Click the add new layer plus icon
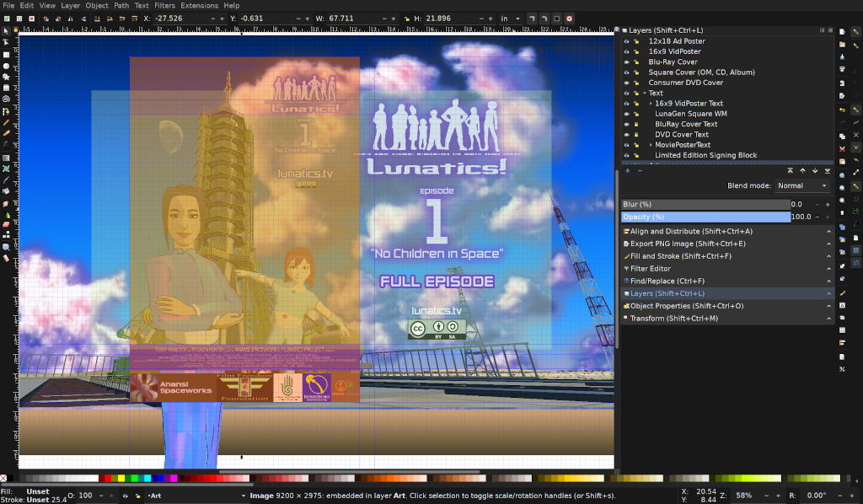The width and height of the screenshot is (863, 504). pyautogui.click(x=627, y=170)
